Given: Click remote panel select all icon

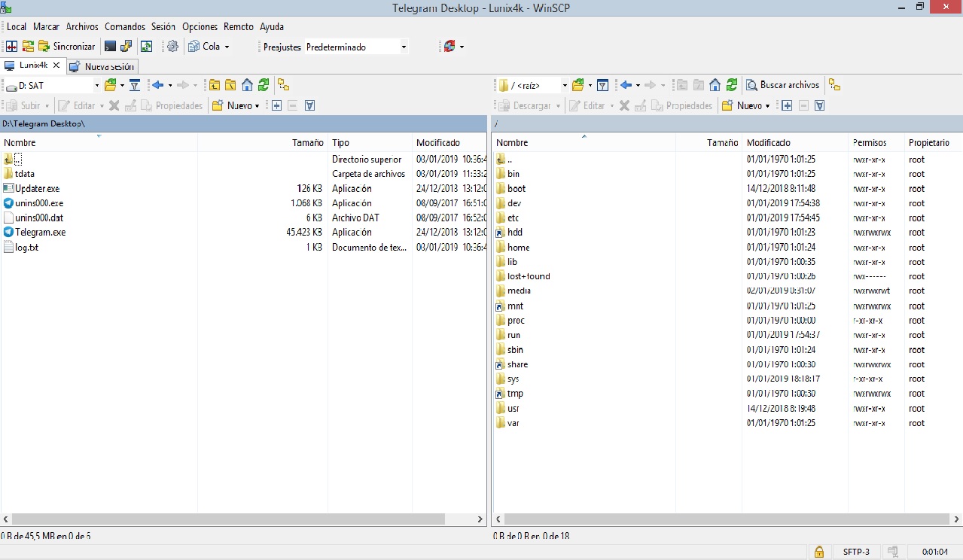Looking at the screenshot, I should (820, 106).
